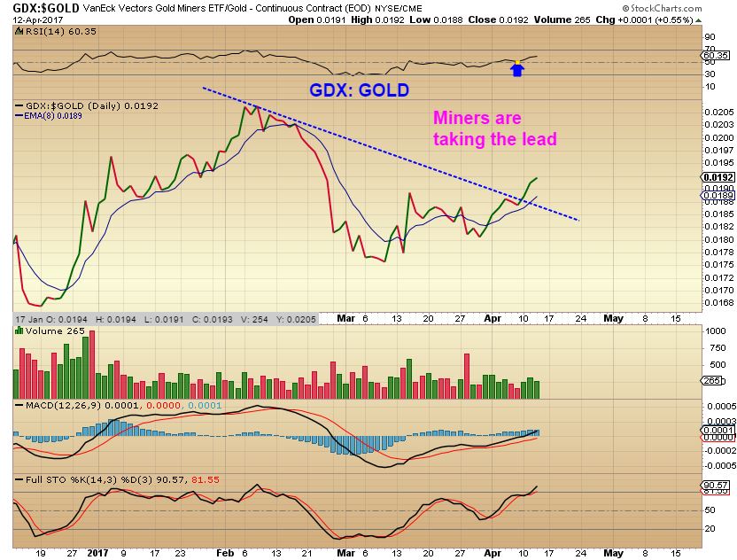Click the Close 0.0192 value in header
737x560 pixels.
pos(498,19)
